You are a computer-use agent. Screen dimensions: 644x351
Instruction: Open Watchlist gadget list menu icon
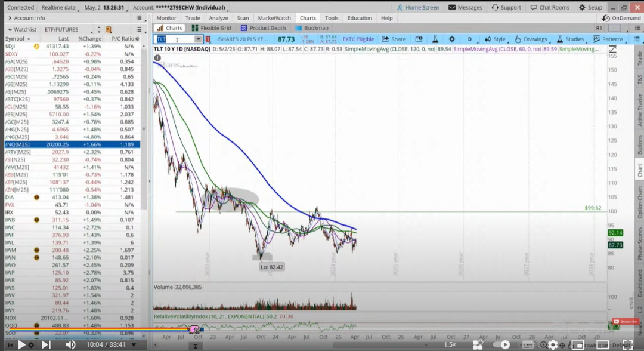139,30
